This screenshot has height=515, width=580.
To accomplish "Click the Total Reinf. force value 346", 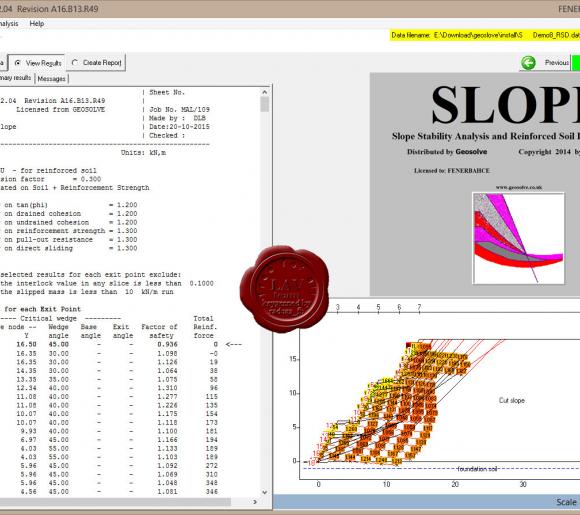I will [212, 491].
